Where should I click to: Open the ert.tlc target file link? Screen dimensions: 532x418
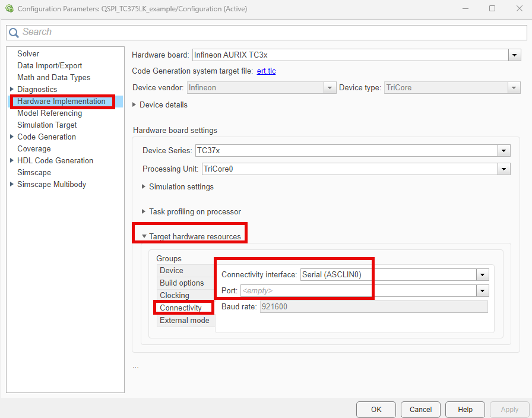coord(266,71)
